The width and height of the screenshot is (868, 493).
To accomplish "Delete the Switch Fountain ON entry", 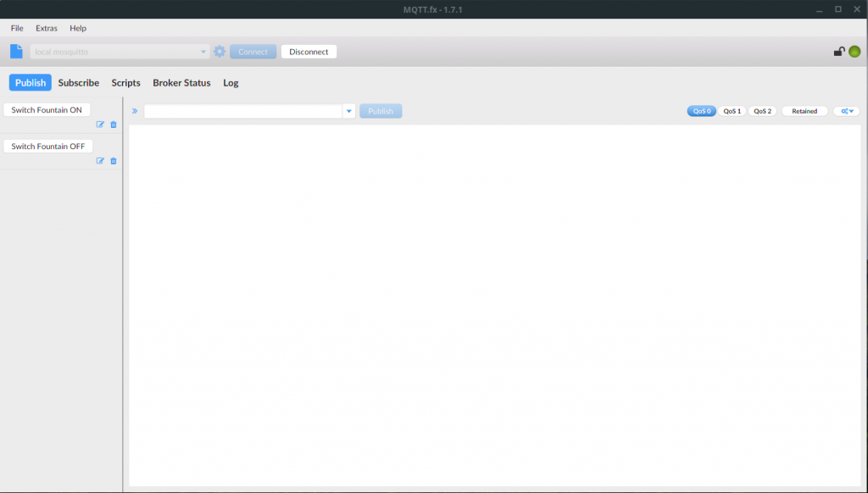I will point(114,125).
